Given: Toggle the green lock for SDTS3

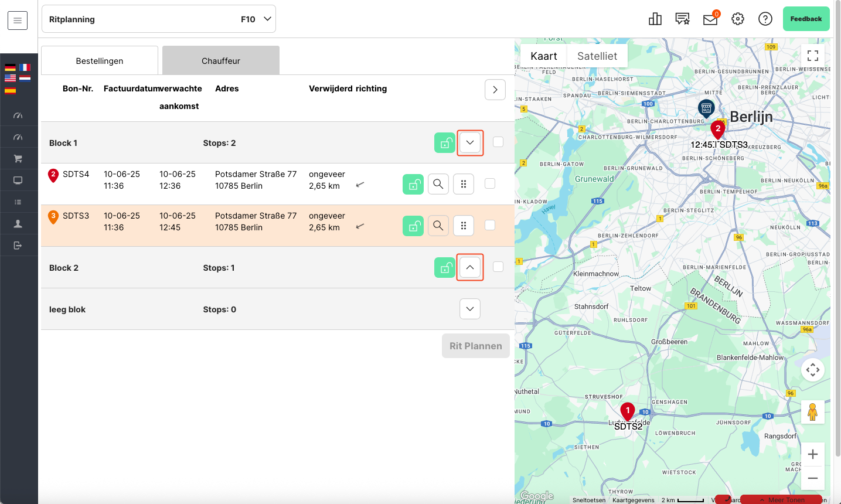Looking at the screenshot, I should click(x=413, y=226).
